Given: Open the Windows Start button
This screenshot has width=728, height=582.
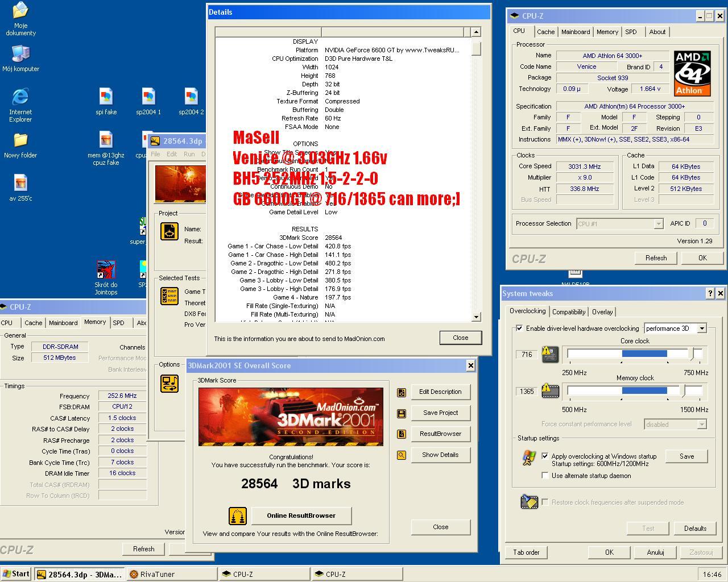Looking at the screenshot, I should [16, 574].
